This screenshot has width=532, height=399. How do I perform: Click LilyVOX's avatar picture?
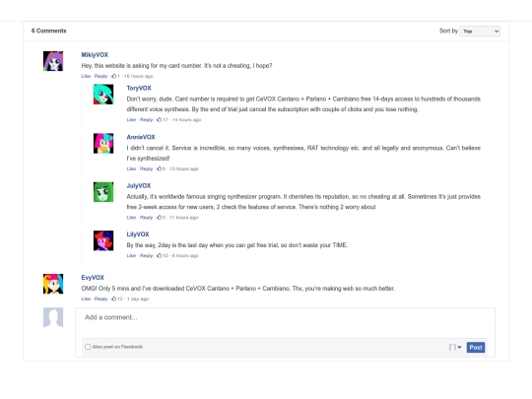tap(103, 240)
